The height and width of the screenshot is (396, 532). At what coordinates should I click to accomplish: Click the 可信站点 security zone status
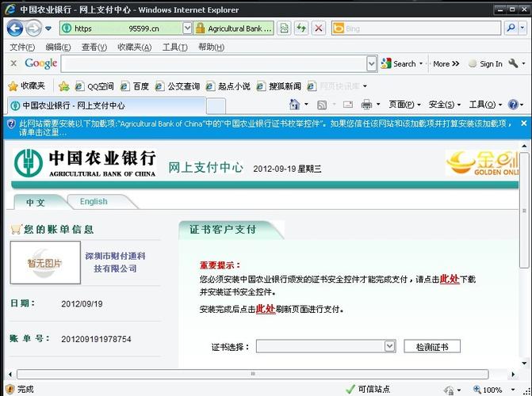(368, 389)
